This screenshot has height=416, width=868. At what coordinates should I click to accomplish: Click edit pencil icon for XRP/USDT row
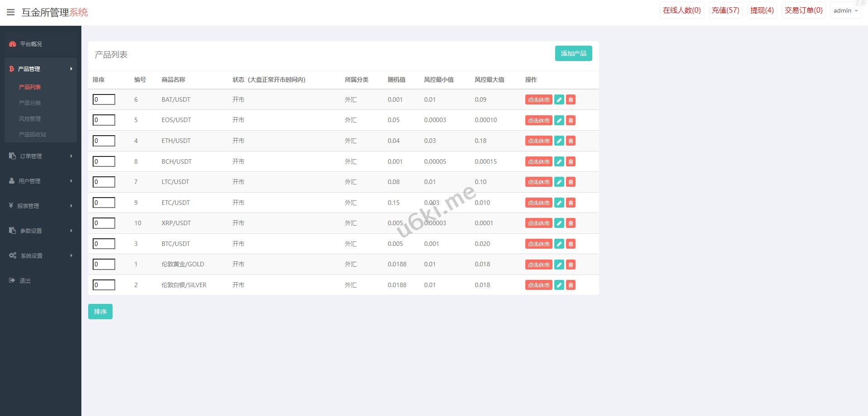coord(559,223)
